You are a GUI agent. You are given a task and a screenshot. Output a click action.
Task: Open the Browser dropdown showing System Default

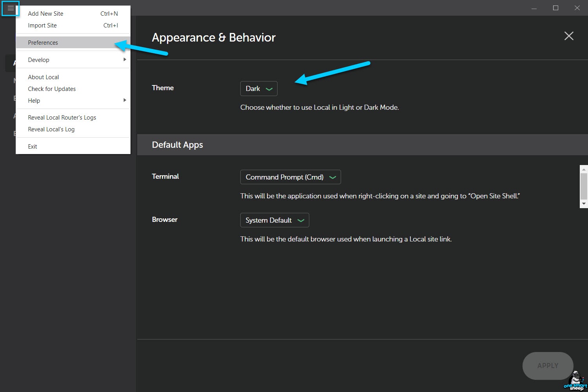tap(274, 220)
